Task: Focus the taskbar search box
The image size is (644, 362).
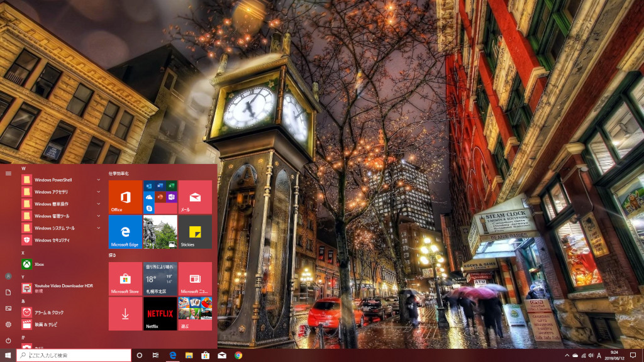Action: point(74,356)
